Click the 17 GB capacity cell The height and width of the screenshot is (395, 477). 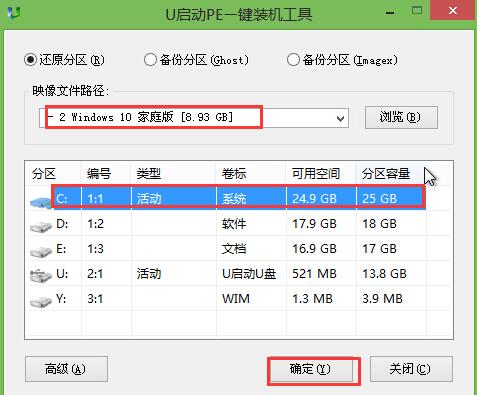pos(379,249)
